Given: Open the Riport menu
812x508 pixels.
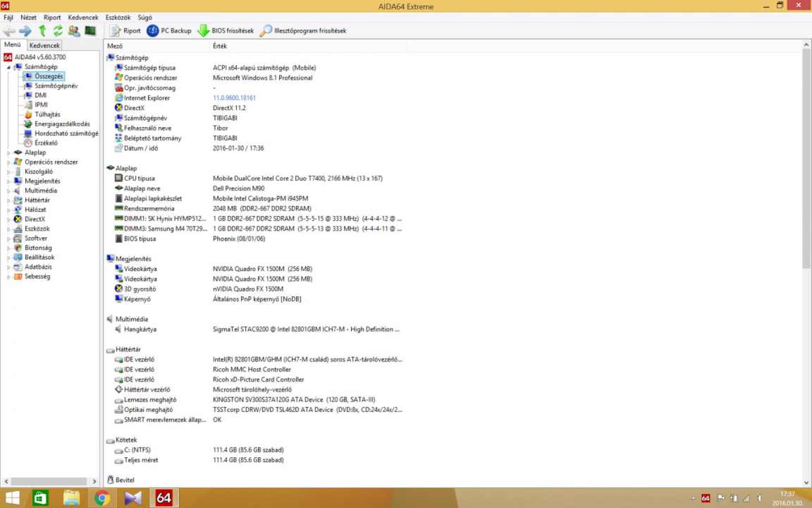Looking at the screenshot, I should click(x=52, y=17).
